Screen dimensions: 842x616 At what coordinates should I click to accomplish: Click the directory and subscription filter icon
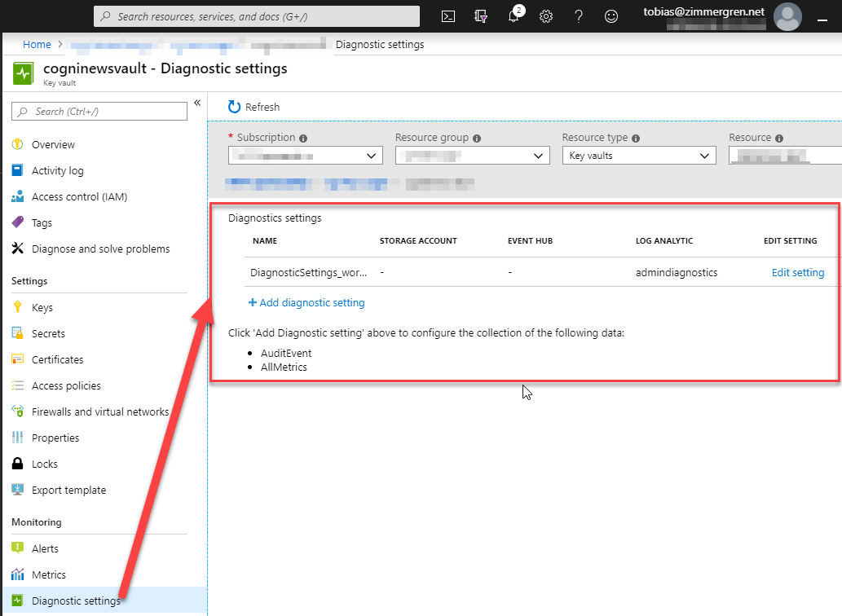click(481, 16)
